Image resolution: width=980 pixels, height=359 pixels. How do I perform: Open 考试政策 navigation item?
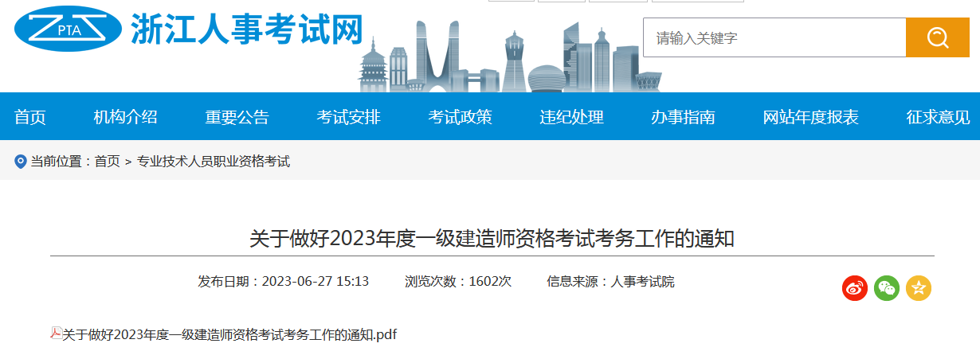click(461, 117)
